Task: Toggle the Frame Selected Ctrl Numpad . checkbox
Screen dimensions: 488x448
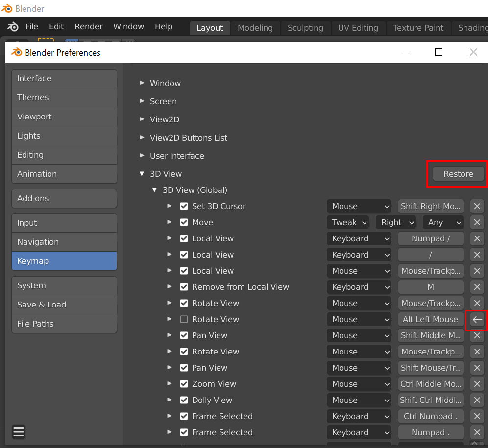Action: [x=184, y=417]
